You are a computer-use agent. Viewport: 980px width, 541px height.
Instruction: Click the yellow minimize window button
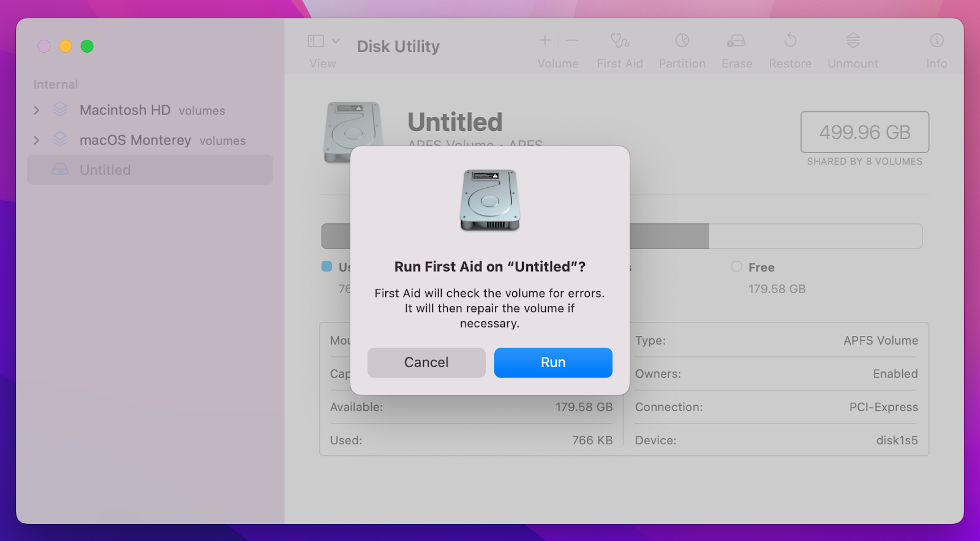66,47
